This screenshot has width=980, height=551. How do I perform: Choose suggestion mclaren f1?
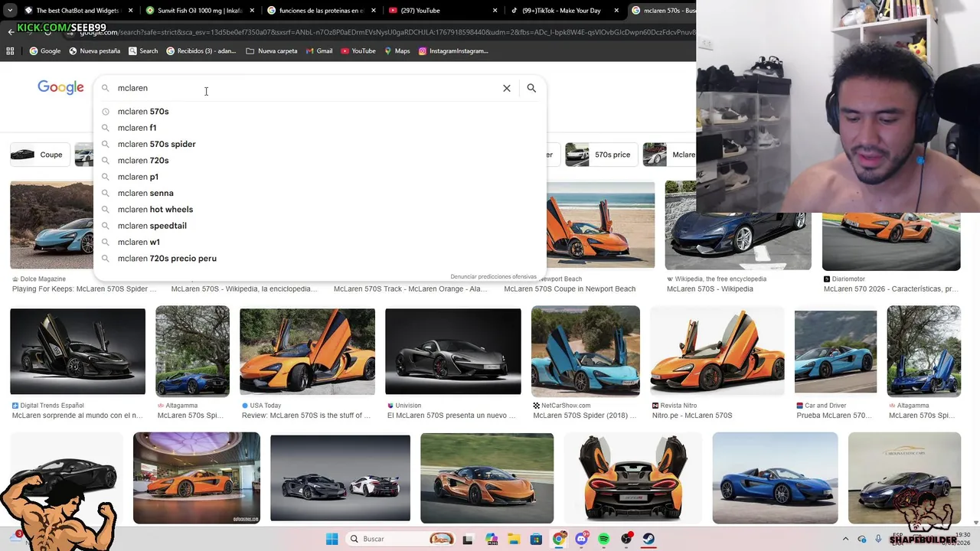coord(319,128)
